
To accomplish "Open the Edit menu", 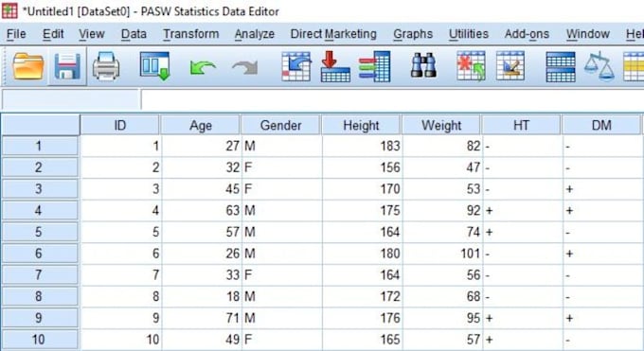I will click(53, 34).
